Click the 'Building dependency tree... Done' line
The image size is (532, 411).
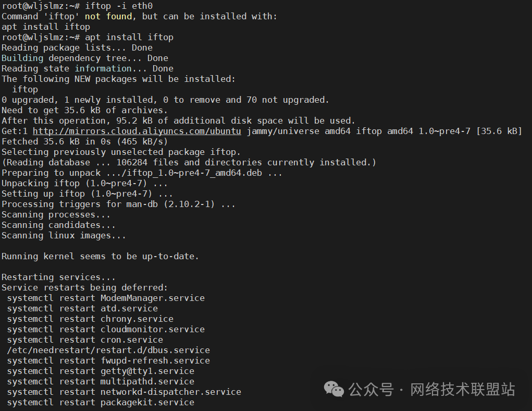pyautogui.click(x=84, y=58)
